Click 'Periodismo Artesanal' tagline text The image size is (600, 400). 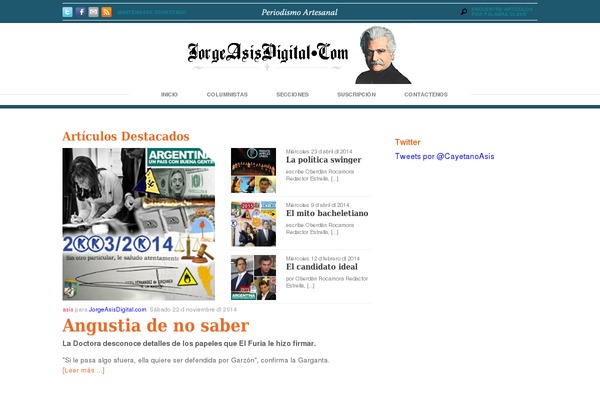pos(300,12)
